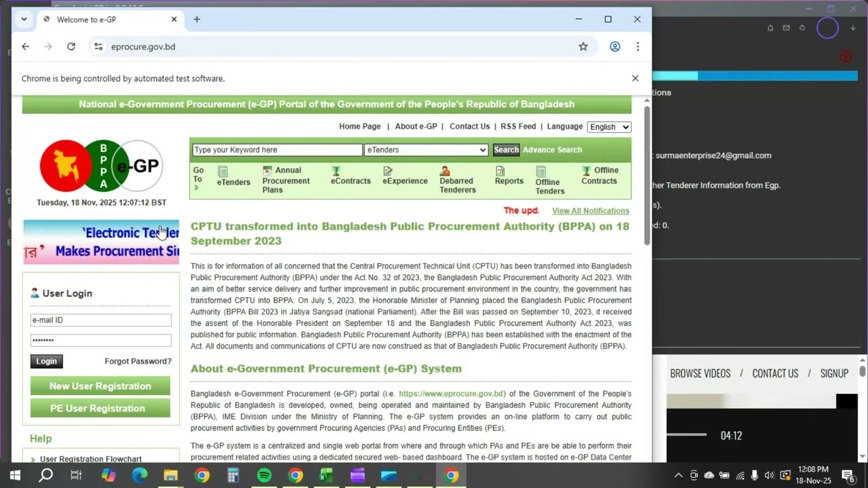The image size is (868, 488).
Task: Open Annual Procurement Plans icon
Action: pos(267,171)
